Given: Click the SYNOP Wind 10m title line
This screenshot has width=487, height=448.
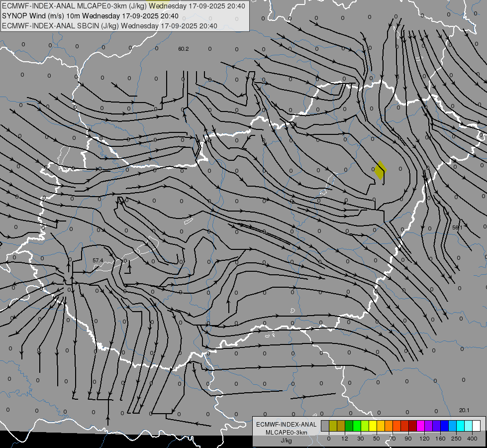Looking at the screenshot, I should point(90,16).
